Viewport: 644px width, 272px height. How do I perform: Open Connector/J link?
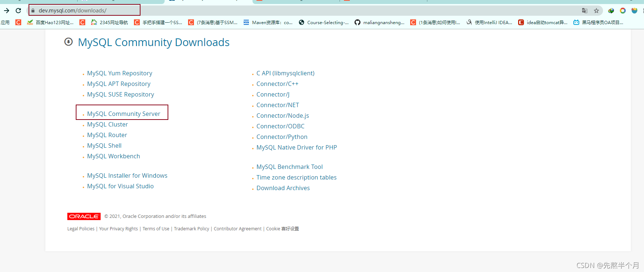click(x=273, y=94)
